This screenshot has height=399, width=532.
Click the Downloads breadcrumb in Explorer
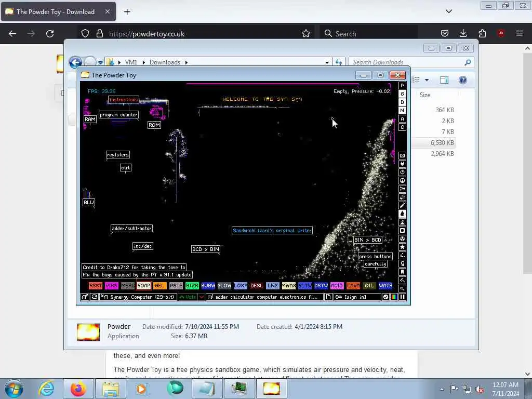165,62
